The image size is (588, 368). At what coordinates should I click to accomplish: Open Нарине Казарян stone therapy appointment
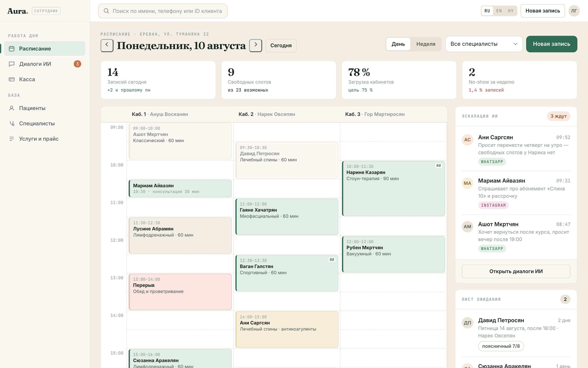coord(393,188)
